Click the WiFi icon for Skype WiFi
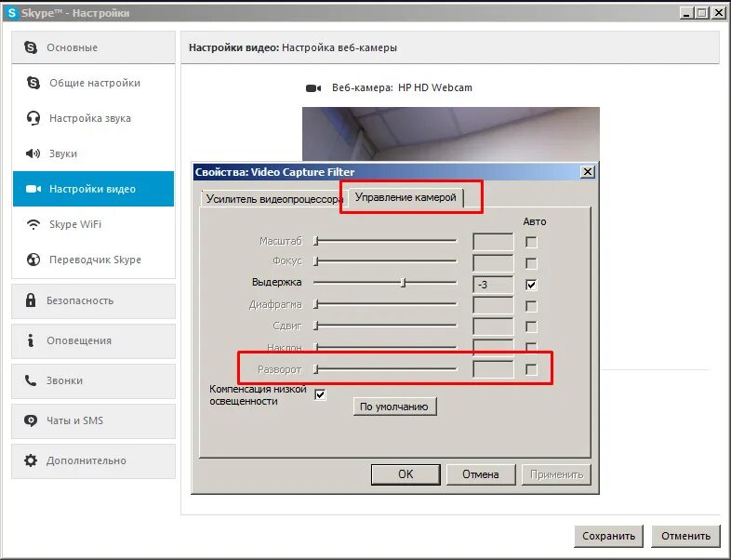This screenshot has width=731, height=560. [x=33, y=224]
